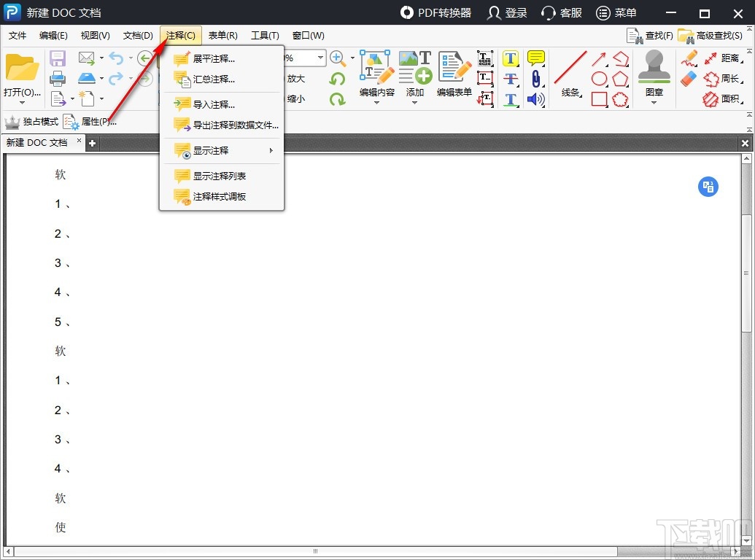Select the paperclip attachment tool
This screenshot has width=755, height=560.
pyautogui.click(x=536, y=79)
